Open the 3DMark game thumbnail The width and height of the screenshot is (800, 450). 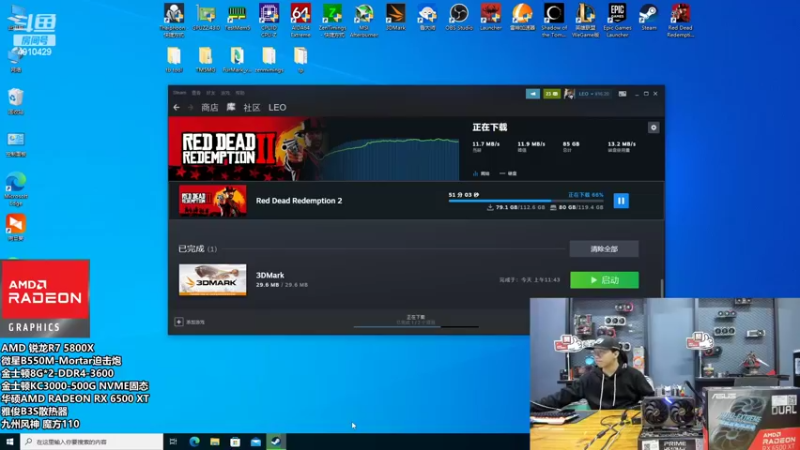click(212, 280)
